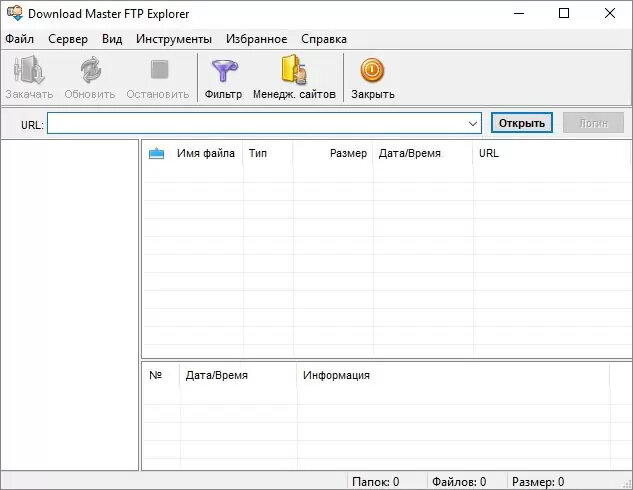Open the Файл menu

point(19,39)
